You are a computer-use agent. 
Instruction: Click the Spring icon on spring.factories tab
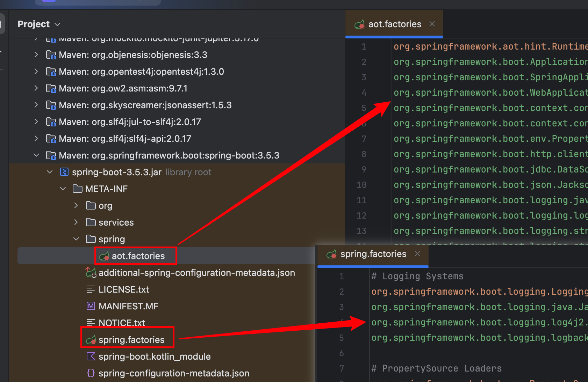[x=331, y=254]
